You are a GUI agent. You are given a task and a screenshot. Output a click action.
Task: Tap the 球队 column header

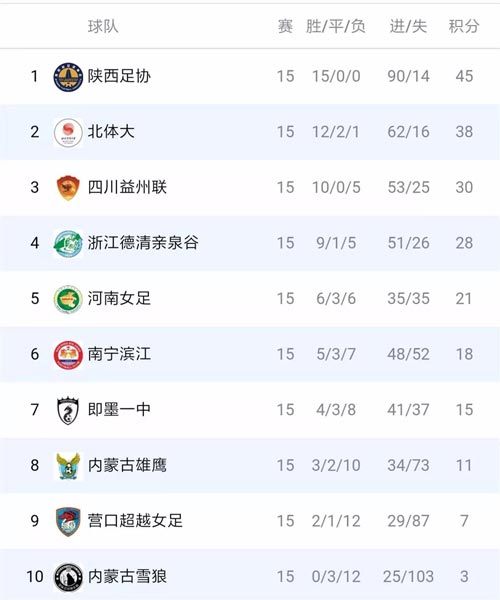103,26
